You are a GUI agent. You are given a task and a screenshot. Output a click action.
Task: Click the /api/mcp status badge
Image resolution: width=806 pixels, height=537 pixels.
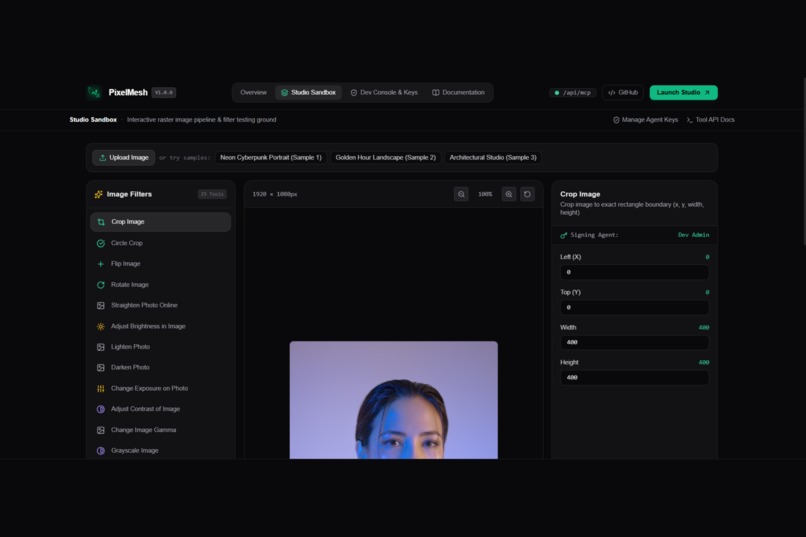coord(573,93)
